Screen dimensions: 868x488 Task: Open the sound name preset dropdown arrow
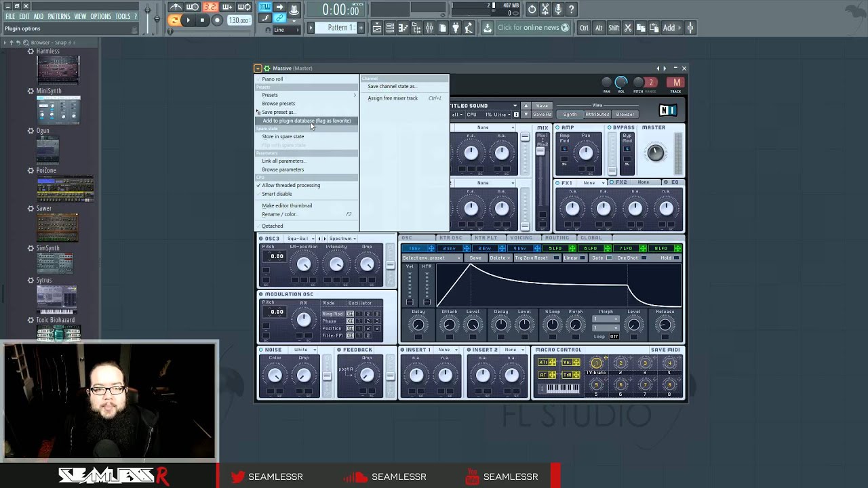point(515,106)
